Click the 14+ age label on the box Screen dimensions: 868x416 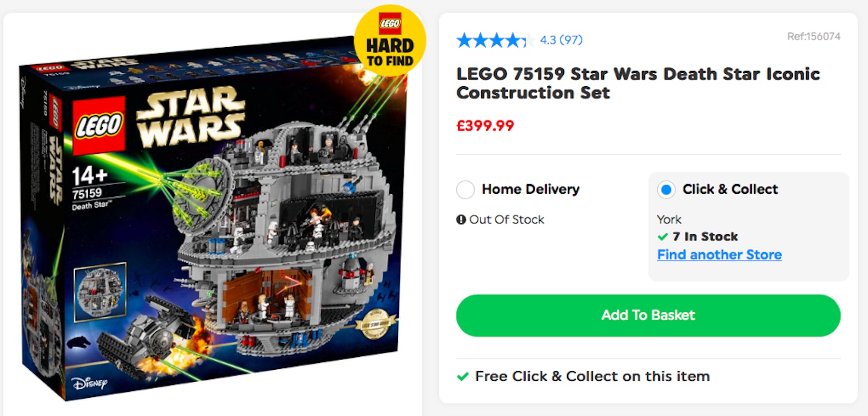89,175
